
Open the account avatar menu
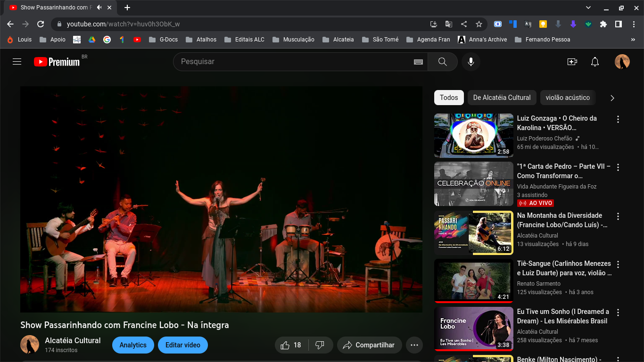(x=622, y=62)
